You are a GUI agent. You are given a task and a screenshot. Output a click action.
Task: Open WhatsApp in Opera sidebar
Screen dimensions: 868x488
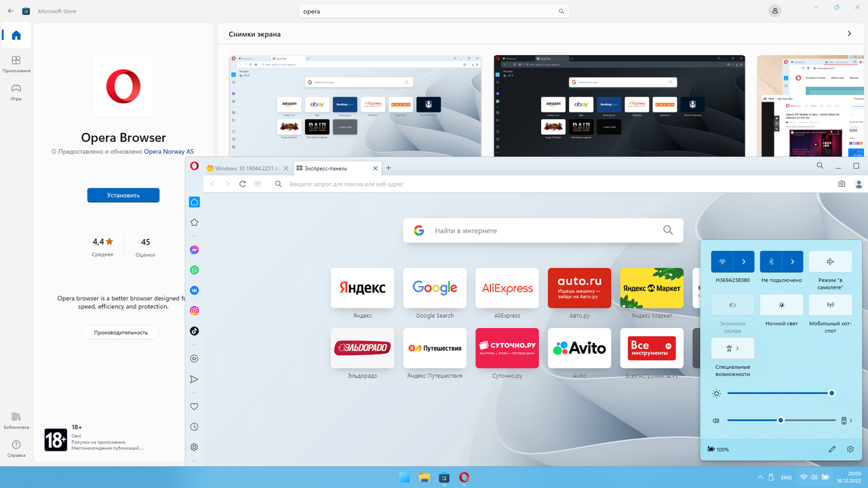pos(195,270)
